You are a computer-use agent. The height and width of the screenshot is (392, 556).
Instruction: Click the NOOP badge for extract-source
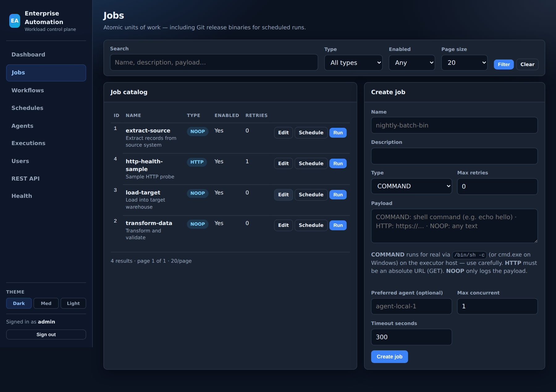coord(198,131)
